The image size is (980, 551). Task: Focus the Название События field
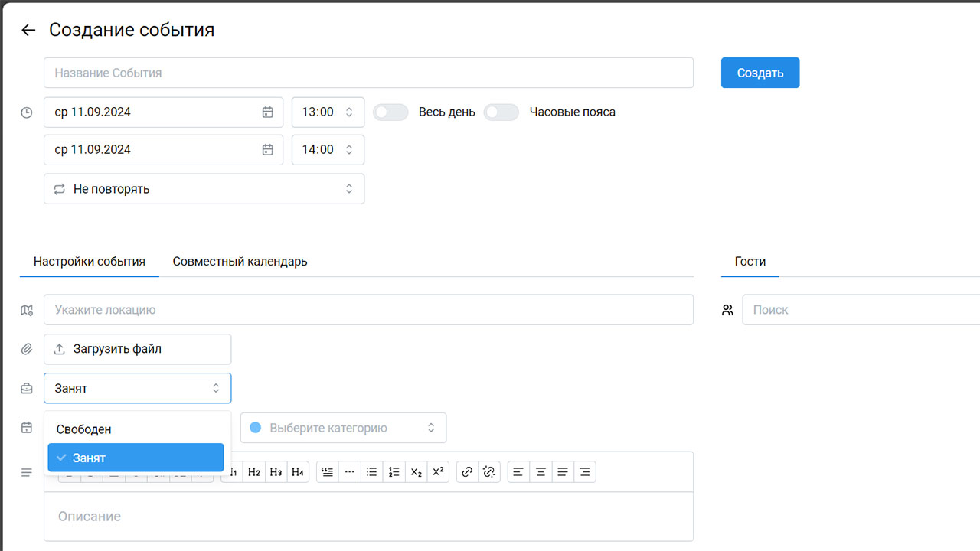click(x=369, y=73)
